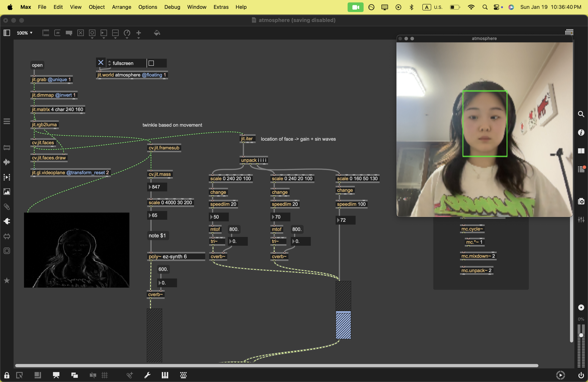Open the Audio browser in left sidebar
Screen dimensions: 588x382
tap(7, 162)
